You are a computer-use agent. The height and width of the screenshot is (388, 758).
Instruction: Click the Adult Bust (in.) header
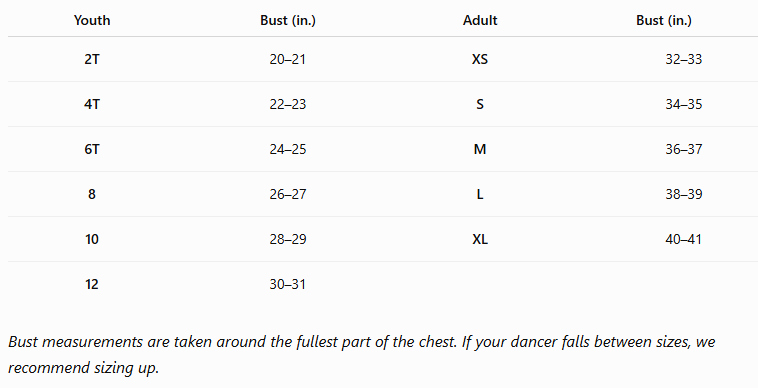[x=664, y=20]
